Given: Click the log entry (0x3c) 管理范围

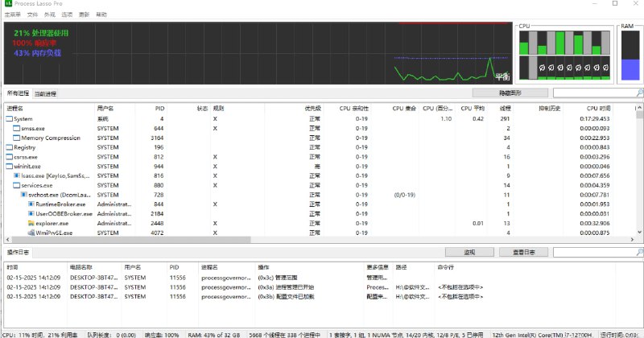Looking at the screenshot, I should [277, 278].
